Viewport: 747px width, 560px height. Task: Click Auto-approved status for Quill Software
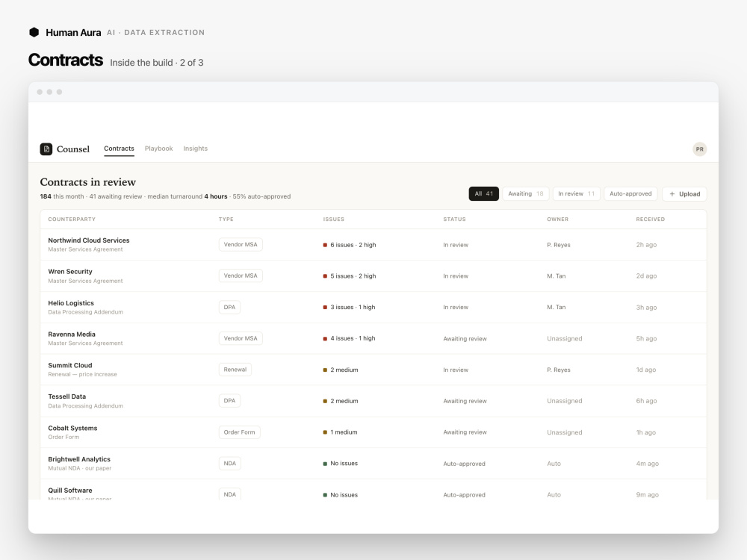pos(464,495)
